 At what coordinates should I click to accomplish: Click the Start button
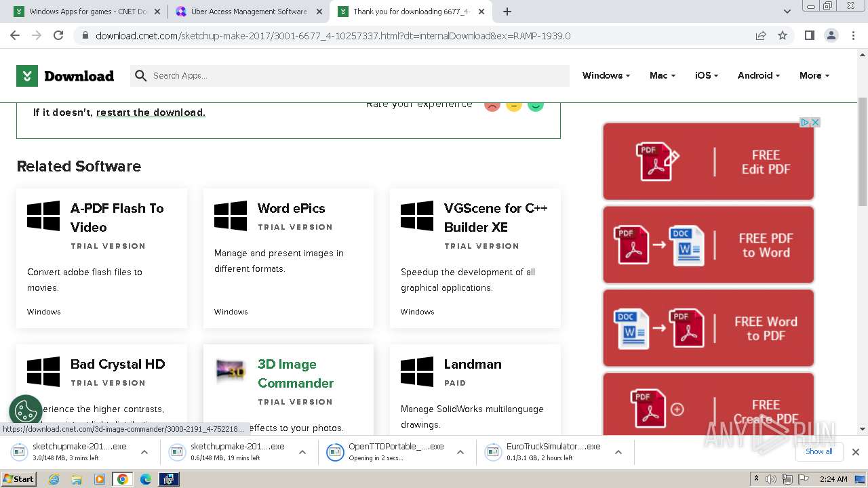[18, 479]
